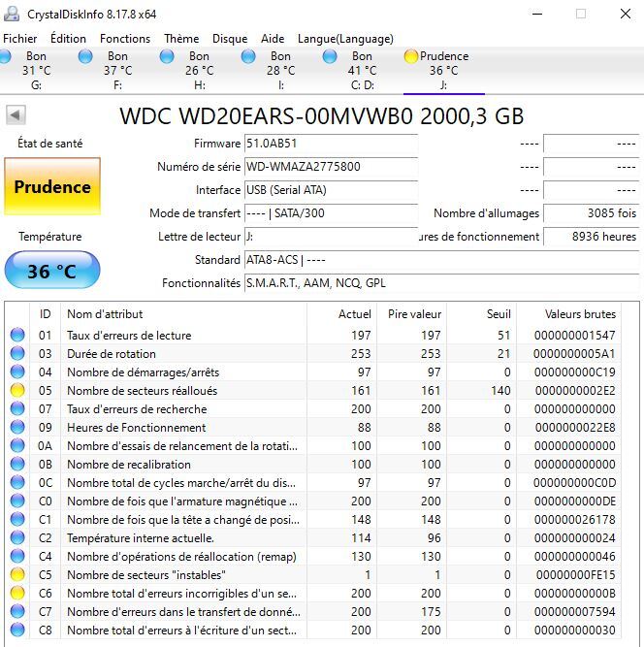Viewport: 644px width, 647px height.
Task: Click the Interface field USB (Serial ATA)
Action: coord(331,190)
